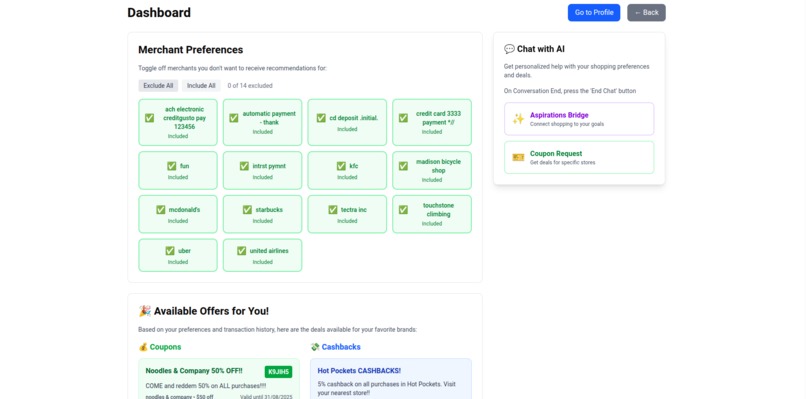
Task: Click the checkmark icon on united airlines
Action: click(242, 251)
